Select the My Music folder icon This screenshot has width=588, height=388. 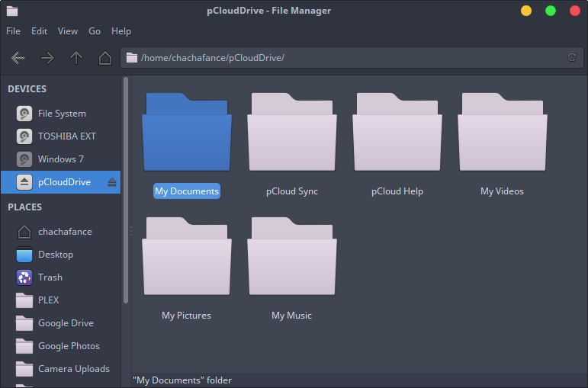coord(292,256)
